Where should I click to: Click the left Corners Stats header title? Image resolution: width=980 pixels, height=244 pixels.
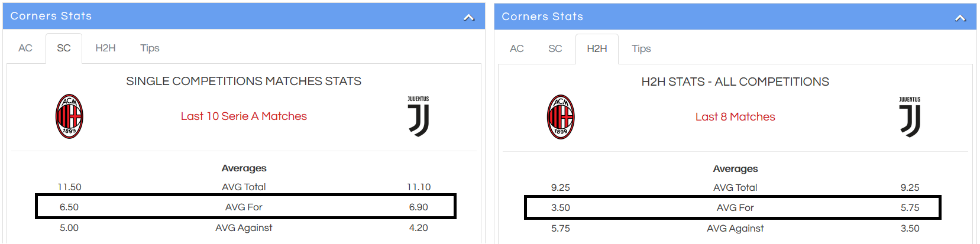click(51, 16)
